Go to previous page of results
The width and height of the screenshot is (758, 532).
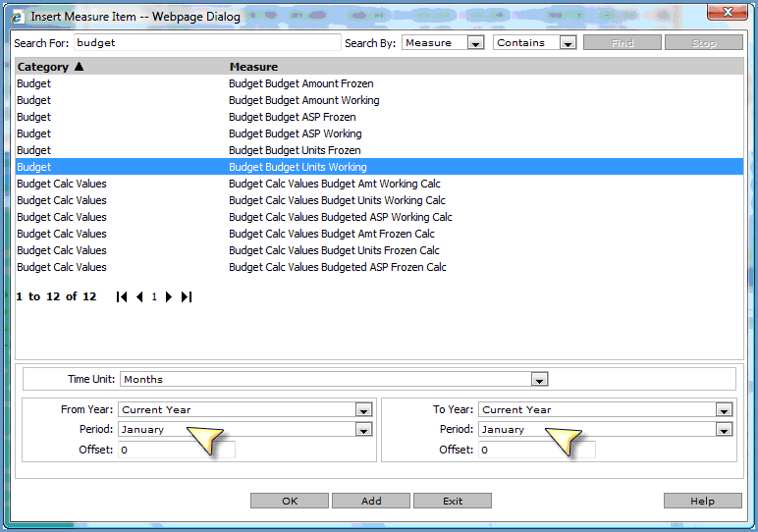pos(139,296)
